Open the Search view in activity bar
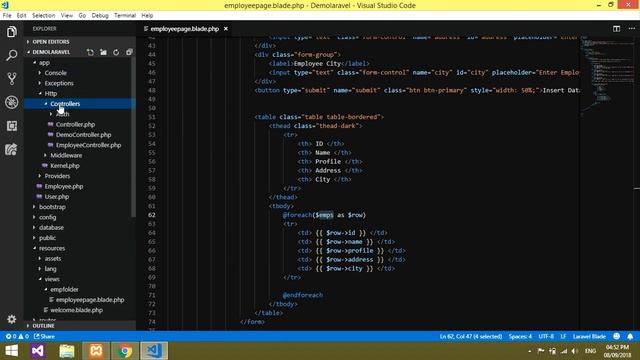640x360 pixels. (11, 55)
